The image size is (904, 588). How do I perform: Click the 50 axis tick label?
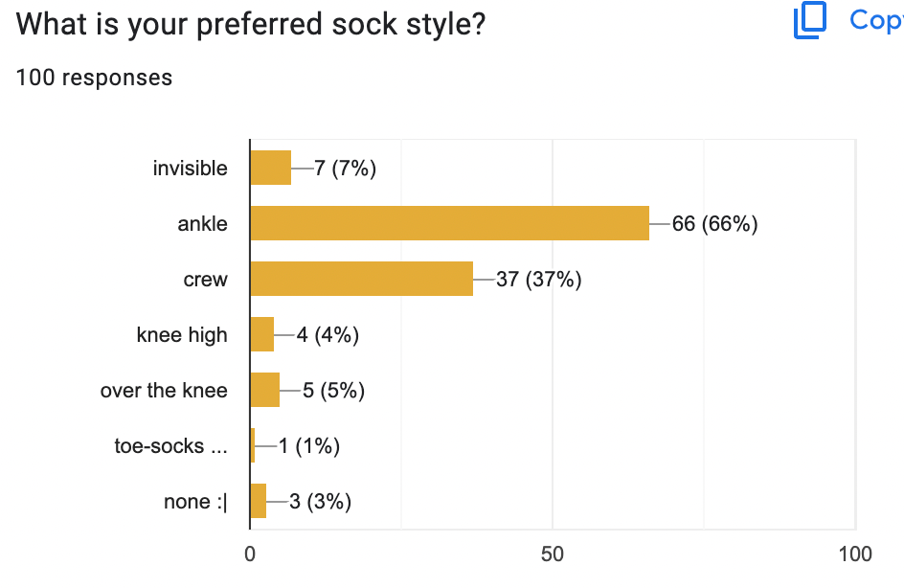point(553,554)
